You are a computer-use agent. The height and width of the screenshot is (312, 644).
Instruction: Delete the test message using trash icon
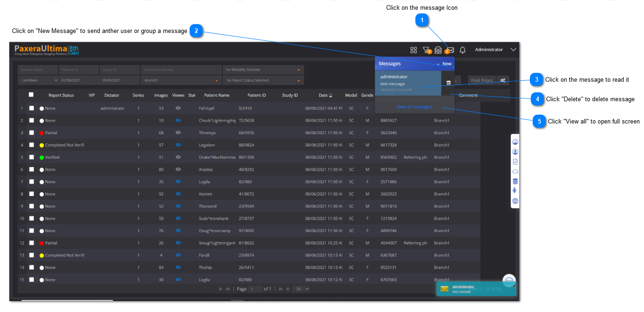click(x=448, y=83)
